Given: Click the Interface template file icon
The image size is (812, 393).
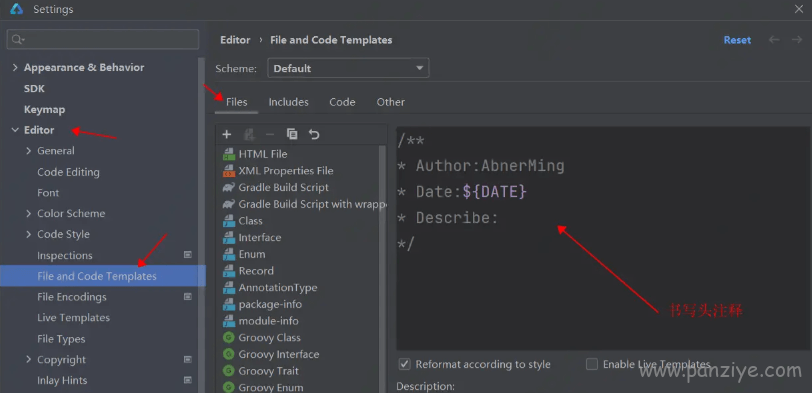Looking at the screenshot, I should click(x=228, y=238).
